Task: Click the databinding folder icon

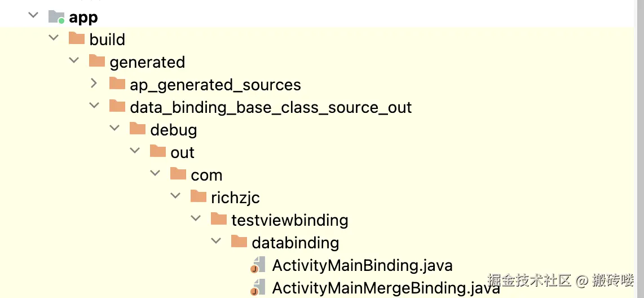Action: tap(239, 242)
